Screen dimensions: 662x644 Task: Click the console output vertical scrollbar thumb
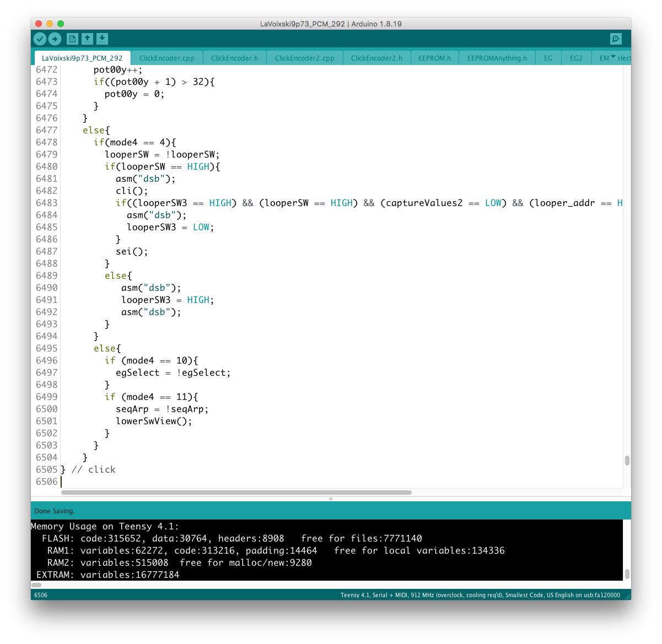627,573
